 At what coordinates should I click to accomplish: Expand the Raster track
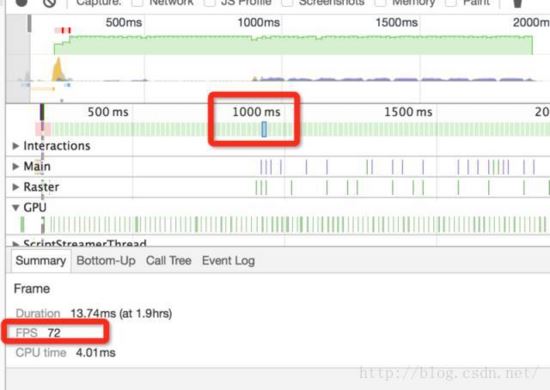[15, 187]
